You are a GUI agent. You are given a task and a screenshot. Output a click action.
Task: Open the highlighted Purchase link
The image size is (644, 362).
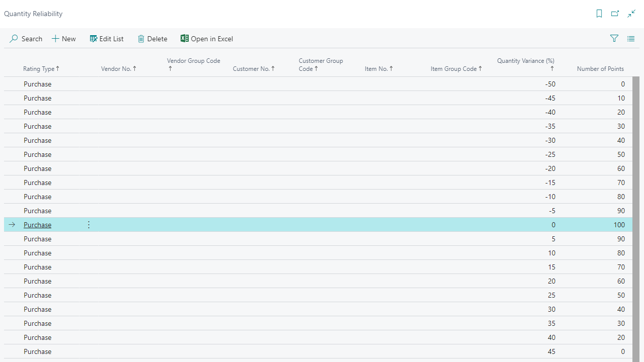(x=37, y=225)
